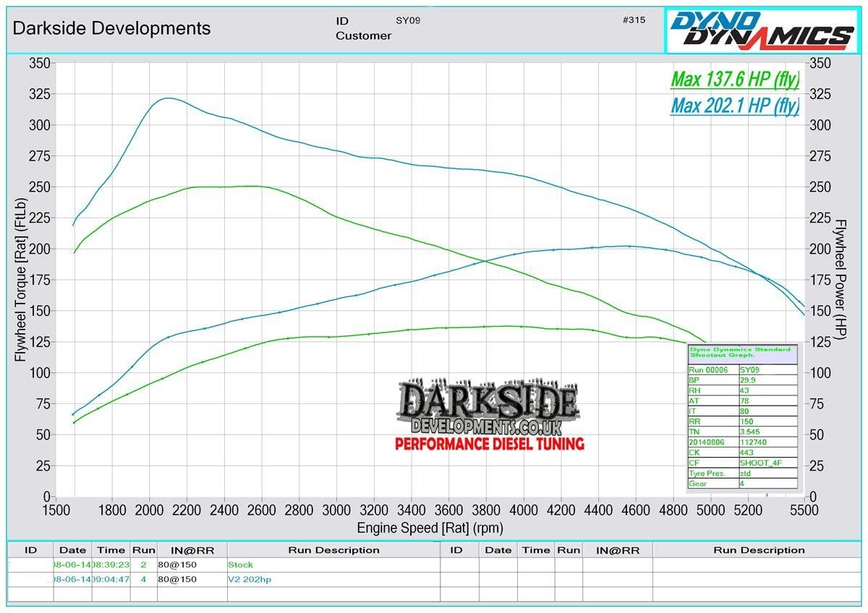Click the 200 tick on the power axis

(x=820, y=249)
